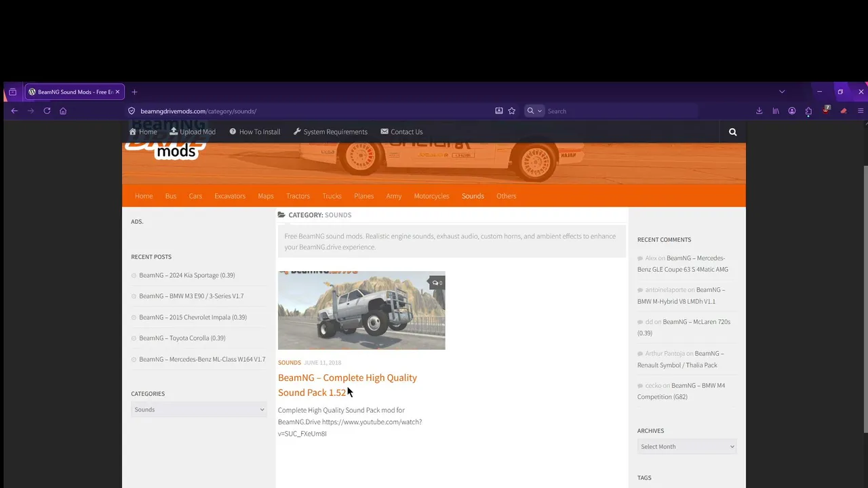
Task: Open the BMW M4 Competition (G82) comment link
Action: coord(681,391)
